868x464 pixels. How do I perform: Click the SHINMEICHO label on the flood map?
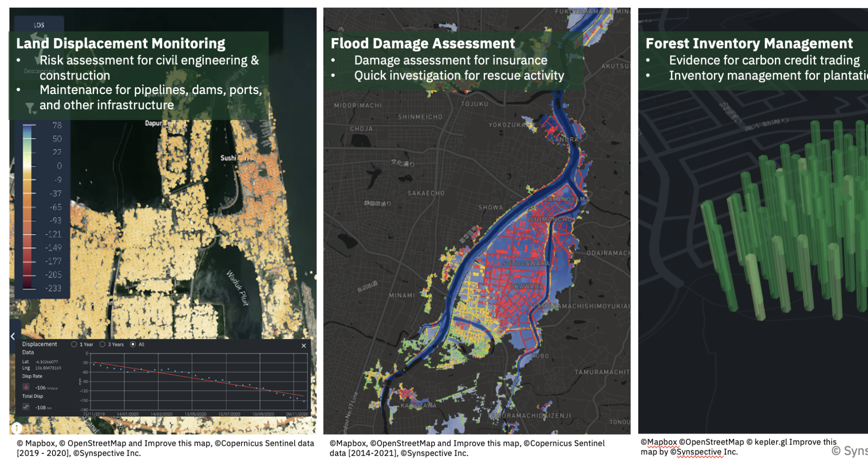pos(420,117)
